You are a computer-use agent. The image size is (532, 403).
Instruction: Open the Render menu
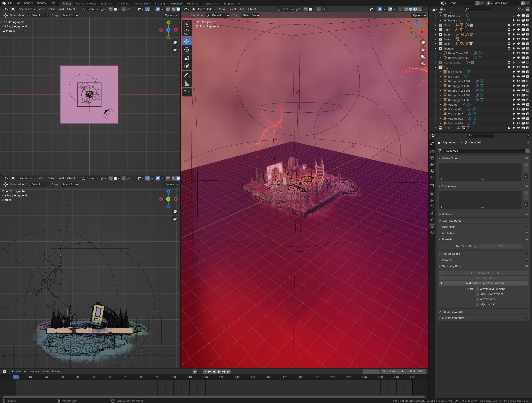tap(28, 3)
